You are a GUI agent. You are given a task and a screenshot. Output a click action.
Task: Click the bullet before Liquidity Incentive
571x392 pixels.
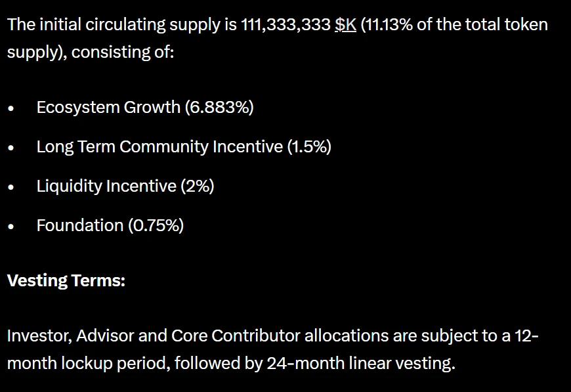[11, 188]
